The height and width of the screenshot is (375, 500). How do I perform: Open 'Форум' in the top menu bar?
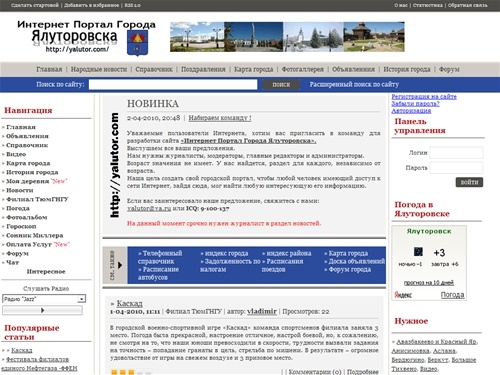pyautogui.click(x=449, y=69)
